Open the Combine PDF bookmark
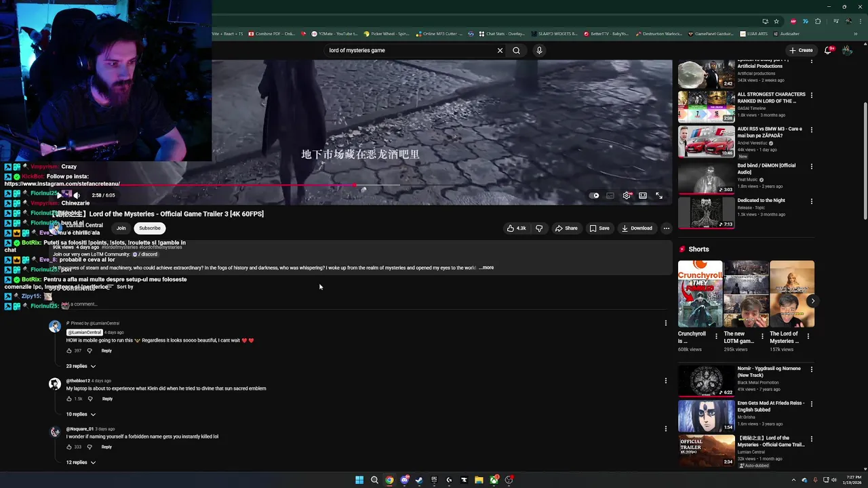The height and width of the screenshot is (488, 868). coord(272,34)
